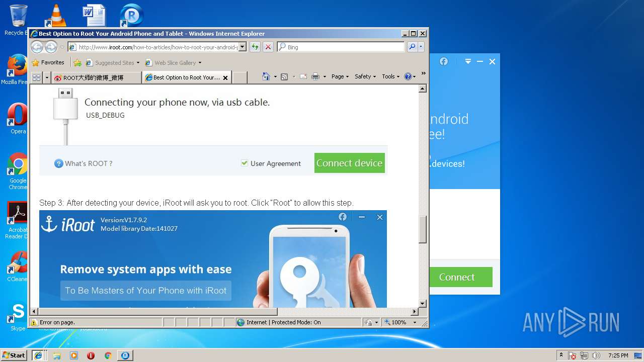Screen dimensions: 644x362
Task: Stop loading with the red X icon
Action: (268, 47)
